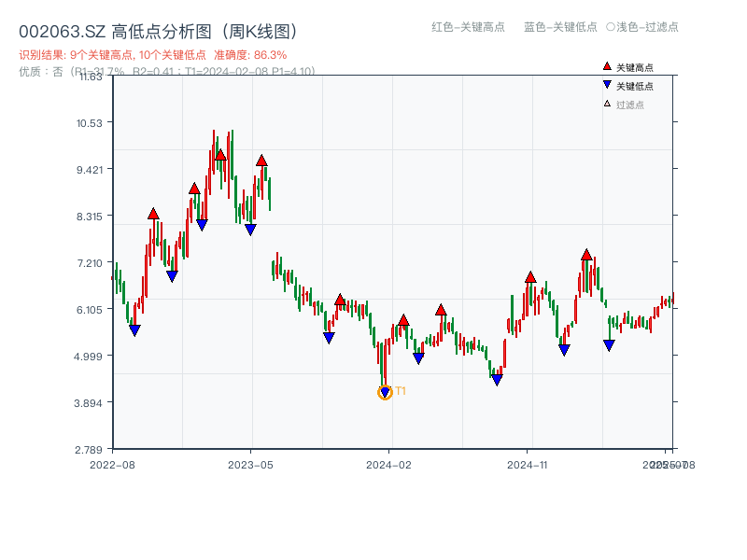Click the hollow 过滤点 triangle legend icon
The width and height of the screenshot is (747, 560).
click(x=607, y=104)
